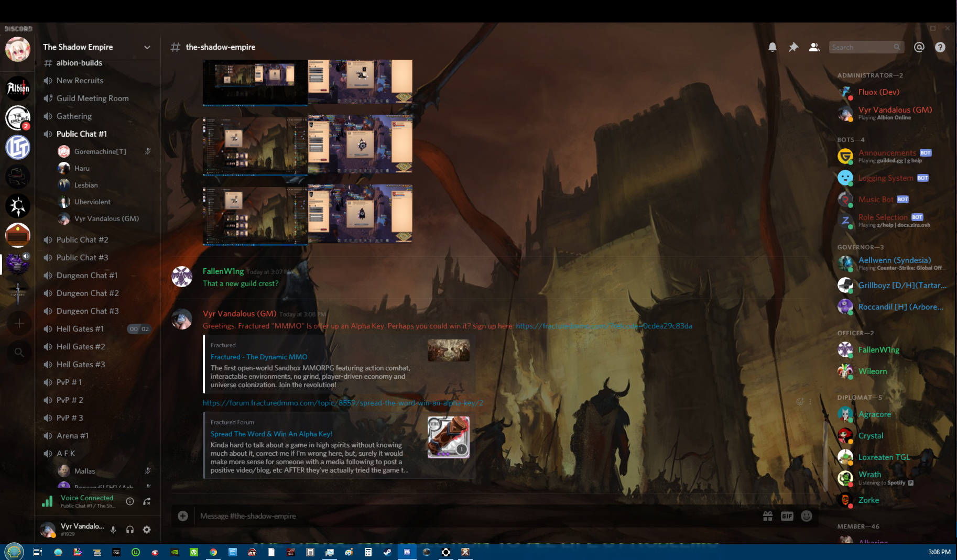This screenshot has height=560, width=957.
Task: Open Steam from the taskbar
Action: click(387, 552)
